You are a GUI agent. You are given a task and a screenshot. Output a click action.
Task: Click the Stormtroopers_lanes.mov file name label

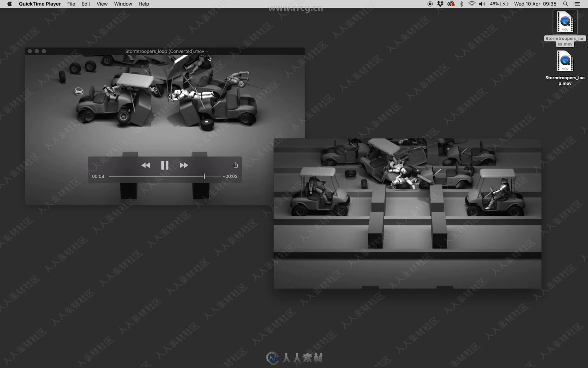click(565, 41)
